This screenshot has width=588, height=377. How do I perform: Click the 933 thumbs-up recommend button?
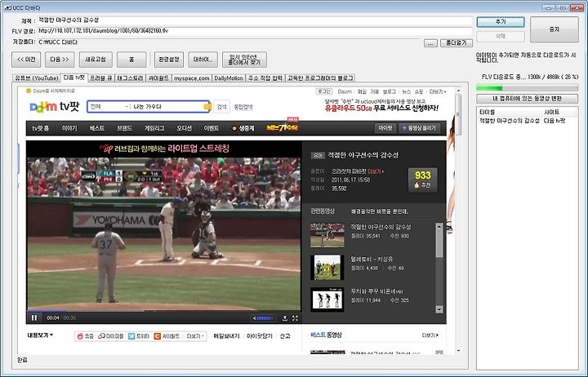pyautogui.click(x=423, y=180)
